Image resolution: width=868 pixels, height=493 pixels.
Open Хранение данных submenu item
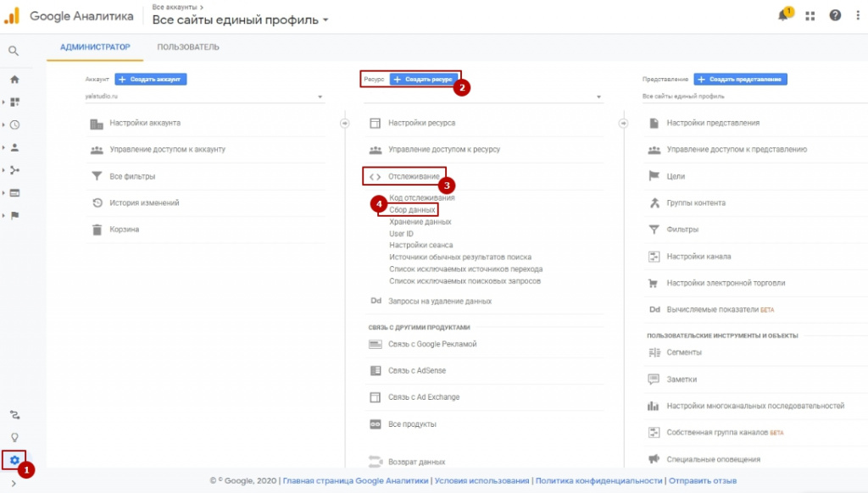pyautogui.click(x=420, y=221)
